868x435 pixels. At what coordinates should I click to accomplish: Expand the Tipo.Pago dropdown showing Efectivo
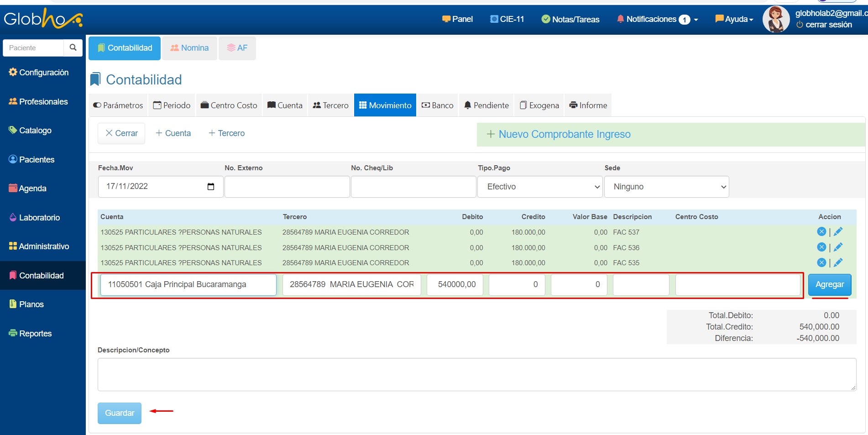pyautogui.click(x=539, y=187)
